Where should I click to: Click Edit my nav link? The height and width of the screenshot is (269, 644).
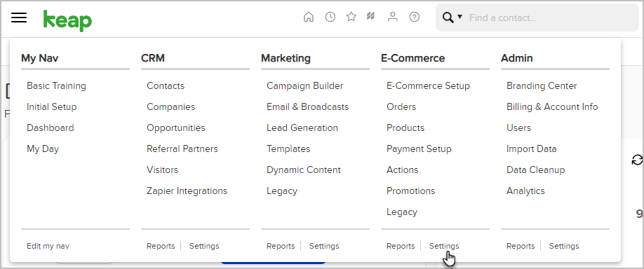[48, 246]
